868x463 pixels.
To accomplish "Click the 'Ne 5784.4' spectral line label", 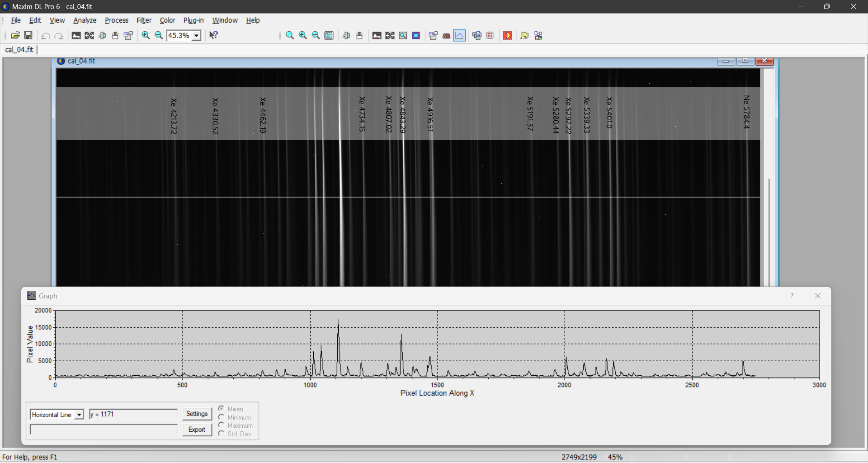I will pyautogui.click(x=747, y=112).
